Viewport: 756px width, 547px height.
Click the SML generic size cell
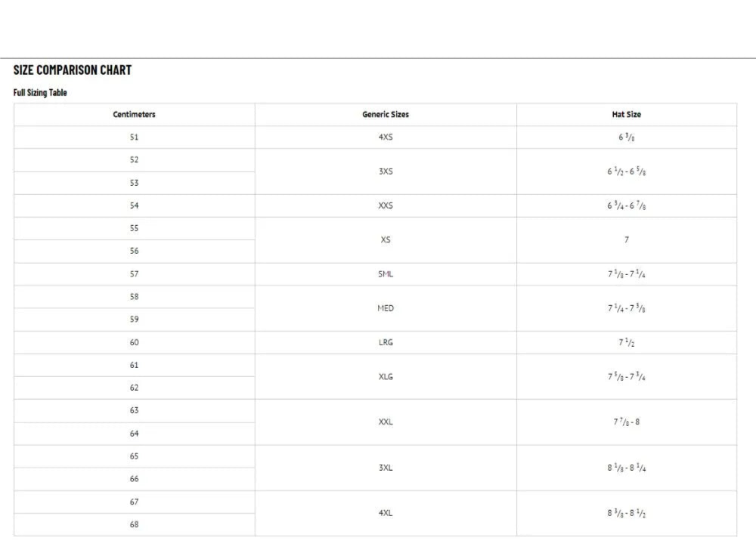click(x=386, y=274)
